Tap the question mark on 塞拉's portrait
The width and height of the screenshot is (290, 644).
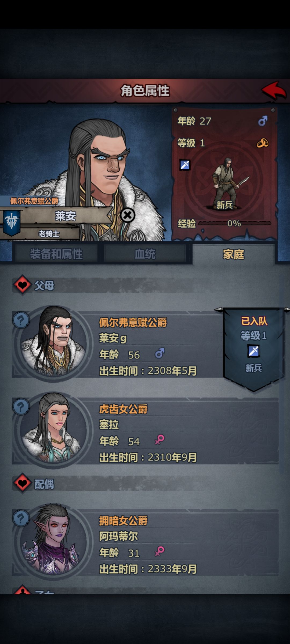(x=21, y=407)
